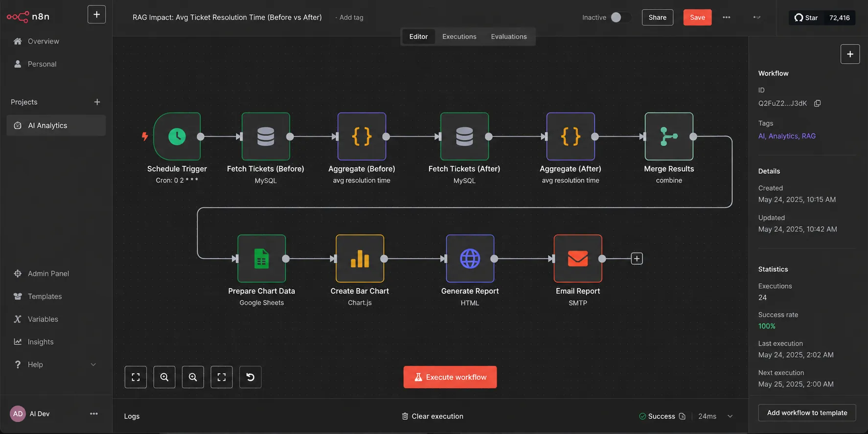Add a node after Email Report
The height and width of the screenshot is (434, 868).
[637, 258]
